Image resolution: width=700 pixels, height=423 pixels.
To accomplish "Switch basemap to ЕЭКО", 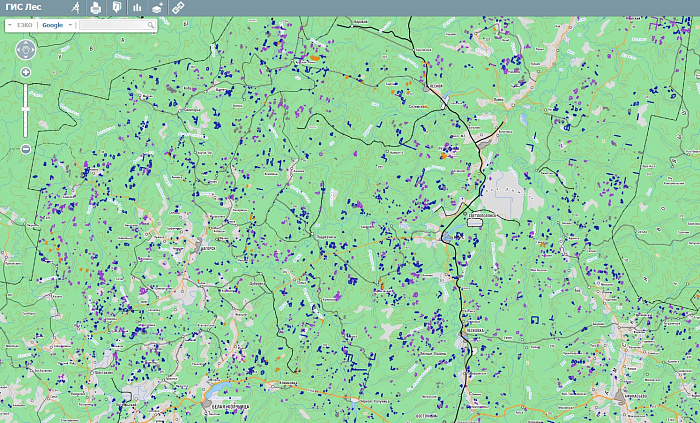I will (25, 25).
